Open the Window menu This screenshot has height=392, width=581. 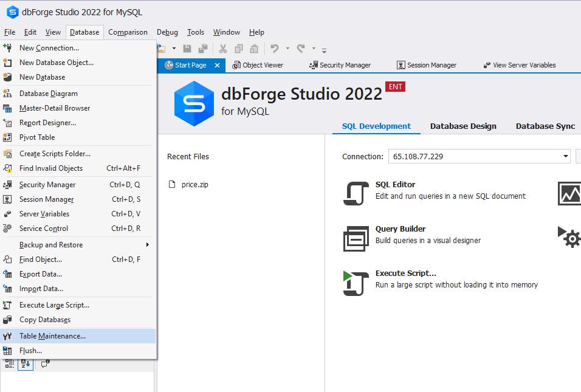click(227, 32)
